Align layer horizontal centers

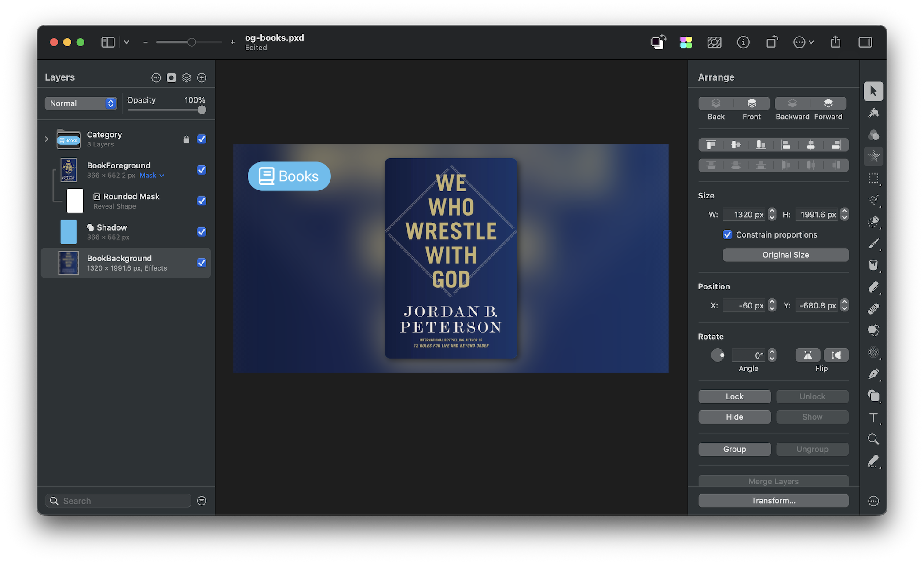(x=811, y=145)
